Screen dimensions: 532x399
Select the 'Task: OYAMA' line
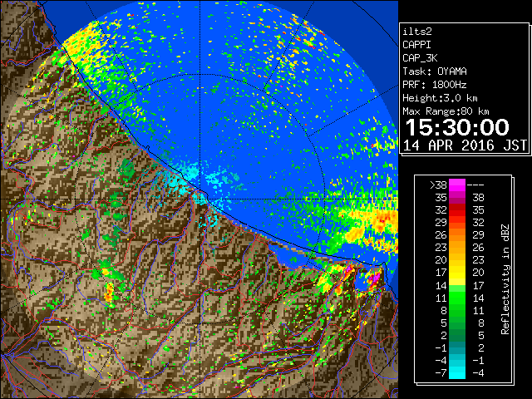(x=435, y=71)
